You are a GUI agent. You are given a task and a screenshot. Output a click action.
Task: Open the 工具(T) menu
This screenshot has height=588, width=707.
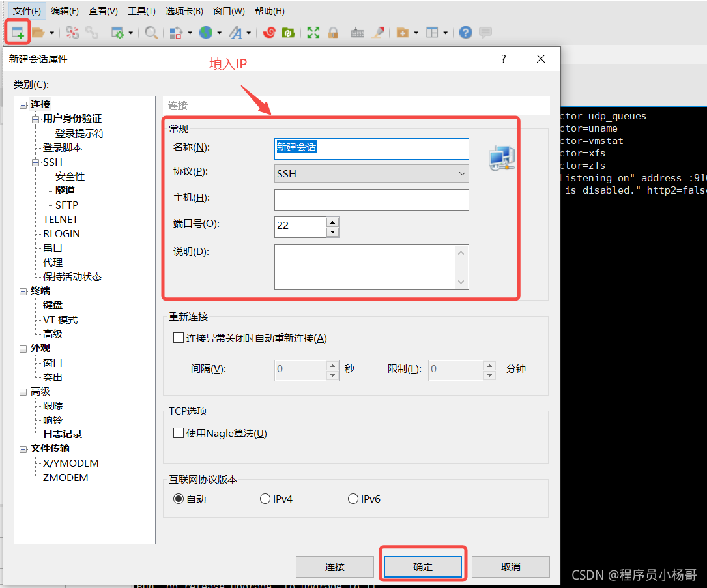141,11
